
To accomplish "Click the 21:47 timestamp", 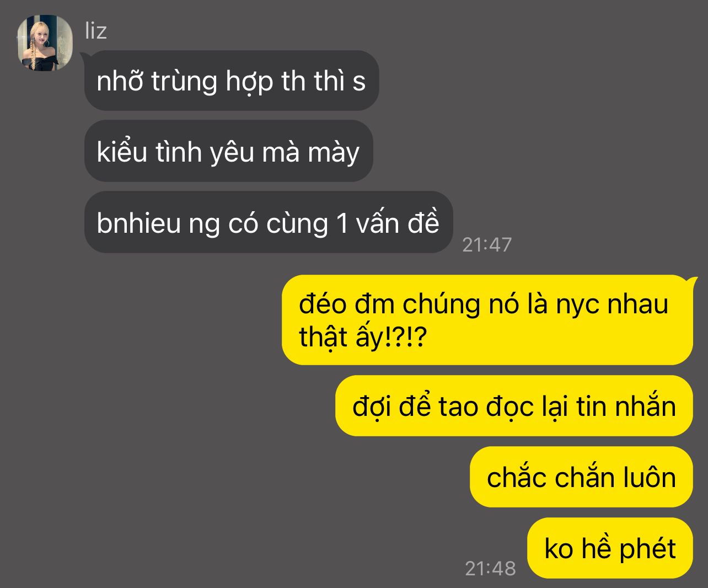I will 487,244.
